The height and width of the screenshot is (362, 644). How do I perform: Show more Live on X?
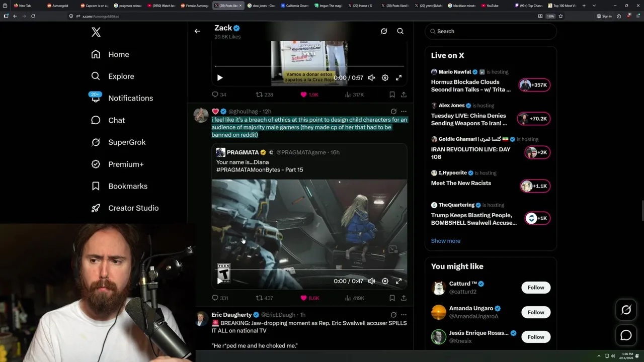(445, 241)
